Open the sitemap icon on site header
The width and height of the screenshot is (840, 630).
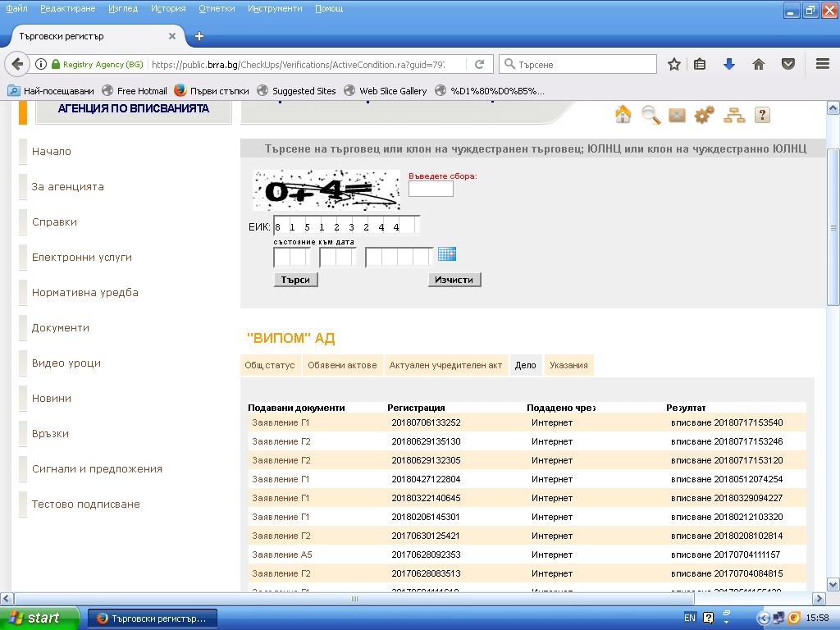coord(734,115)
